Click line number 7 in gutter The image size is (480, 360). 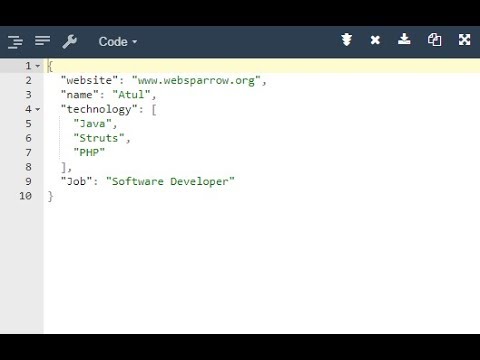[x=29, y=152]
